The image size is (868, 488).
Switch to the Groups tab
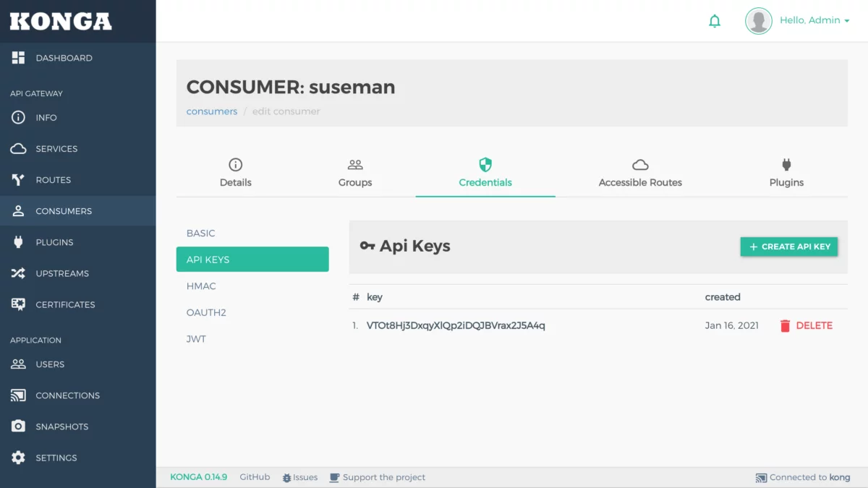(355, 174)
